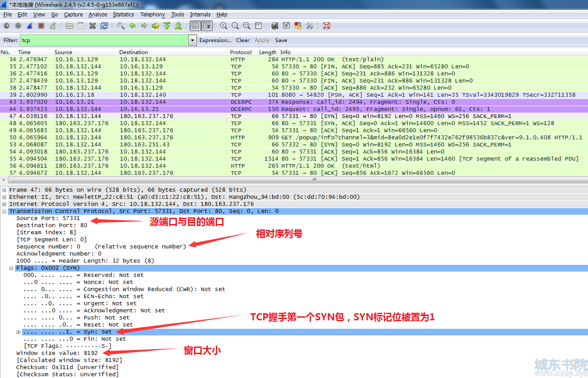
Task: Zoom out the packet text
Action: [235, 26]
